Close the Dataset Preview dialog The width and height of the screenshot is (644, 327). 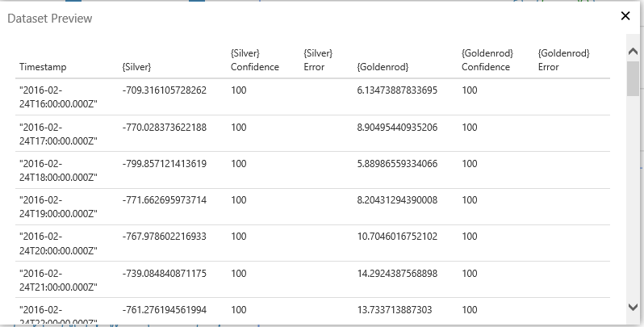coord(625,16)
